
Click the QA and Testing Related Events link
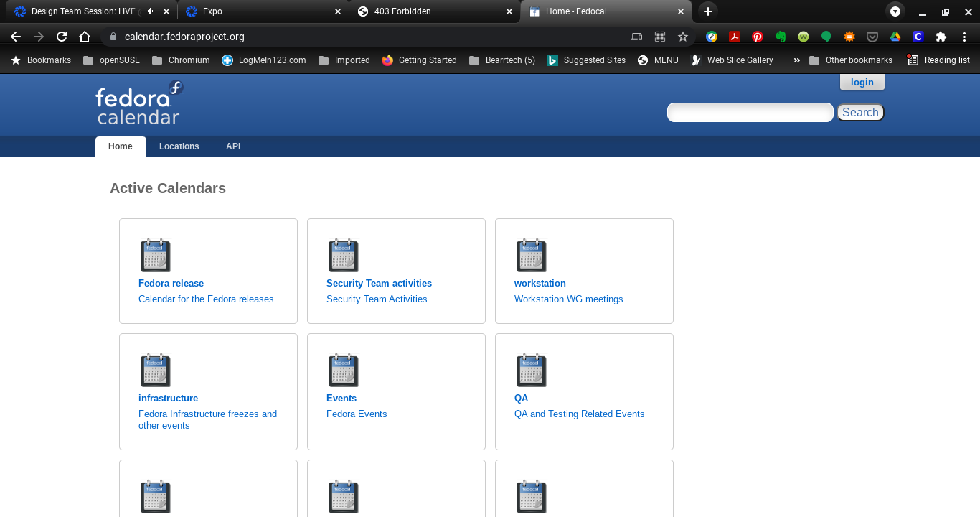[x=580, y=414]
